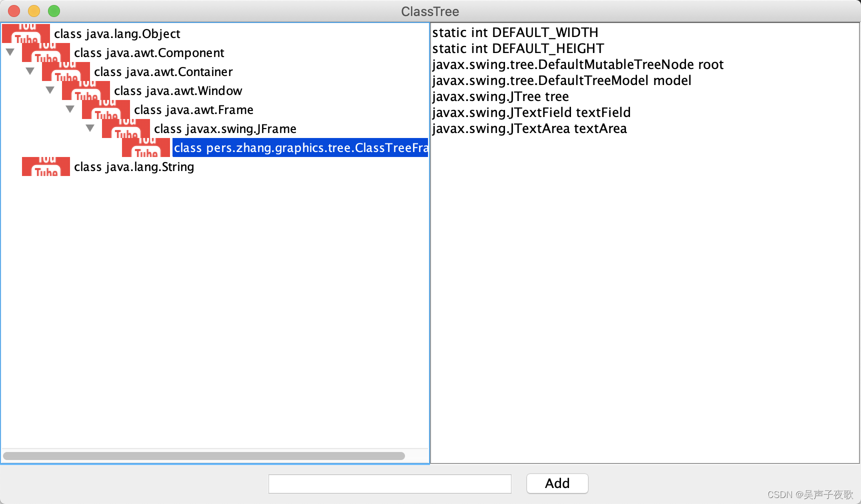Select the class java.awt.Container row
This screenshot has width=861, height=504.
[163, 71]
